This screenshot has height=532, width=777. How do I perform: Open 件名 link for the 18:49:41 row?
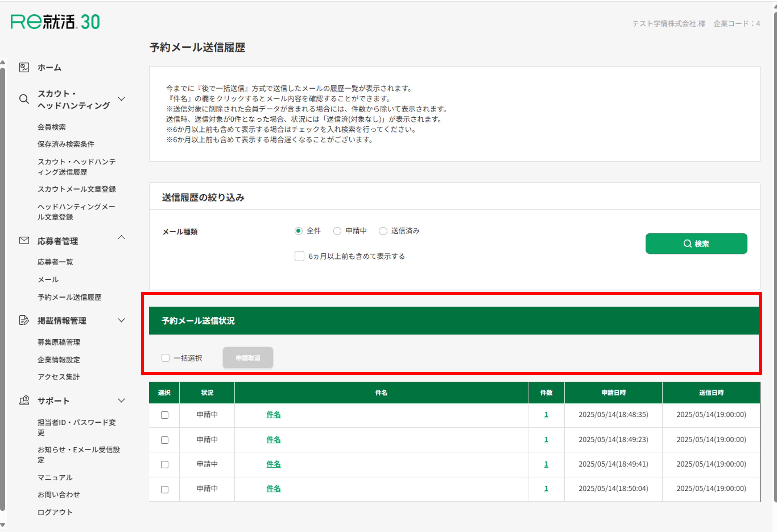point(274,464)
